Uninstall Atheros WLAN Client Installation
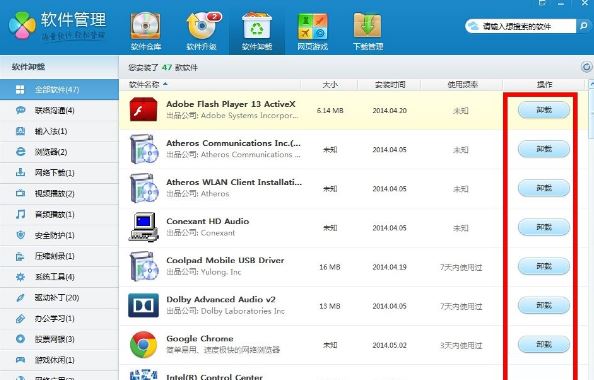This screenshot has height=380, width=594. coord(544,188)
